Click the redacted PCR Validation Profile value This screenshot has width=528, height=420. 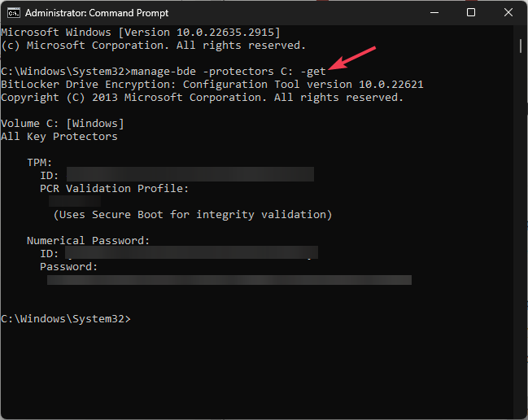click(x=74, y=201)
